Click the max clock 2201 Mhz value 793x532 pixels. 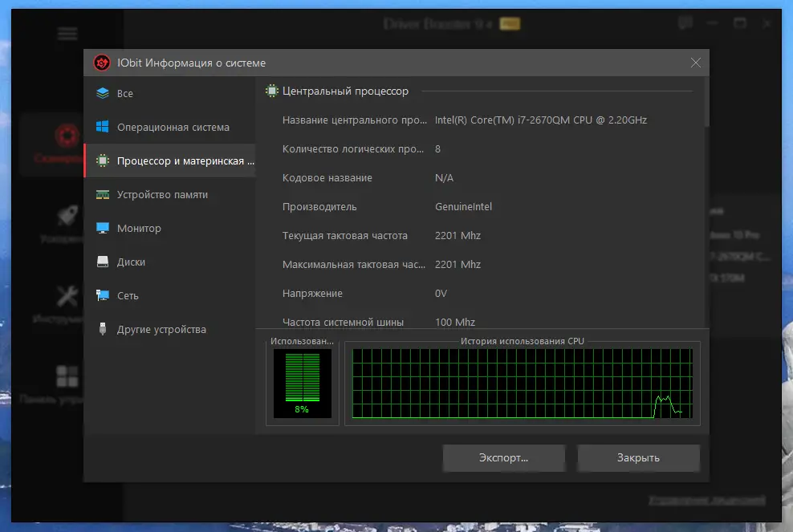(458, 265)
